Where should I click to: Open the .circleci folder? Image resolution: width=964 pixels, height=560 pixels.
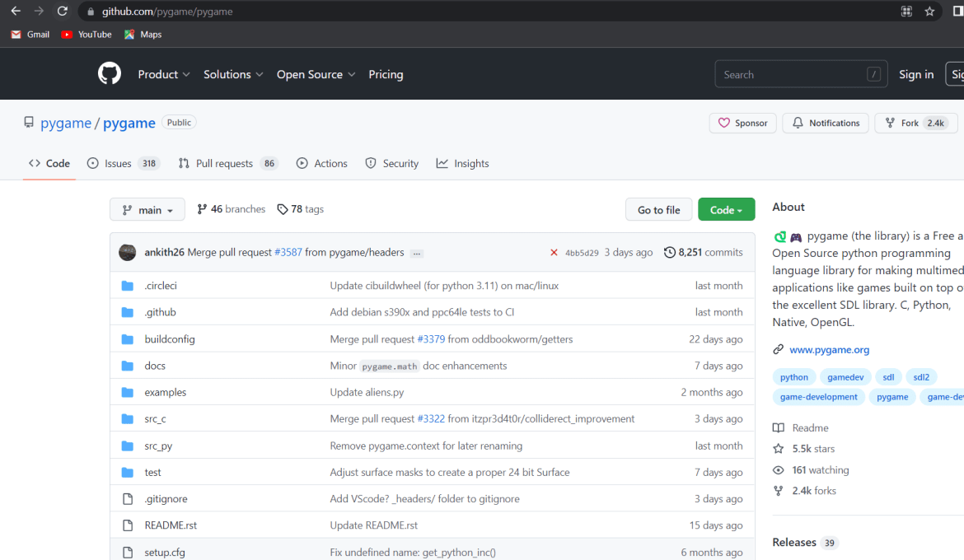(161, 285)
